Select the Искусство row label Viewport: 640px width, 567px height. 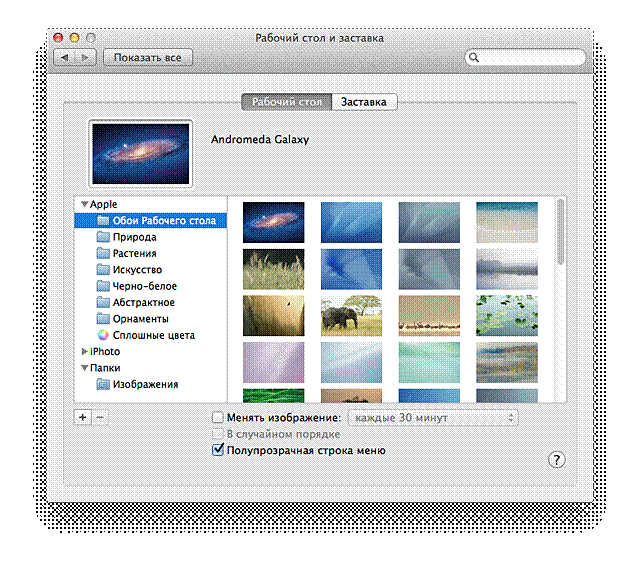pyautogui.click(x=137, y=270)
